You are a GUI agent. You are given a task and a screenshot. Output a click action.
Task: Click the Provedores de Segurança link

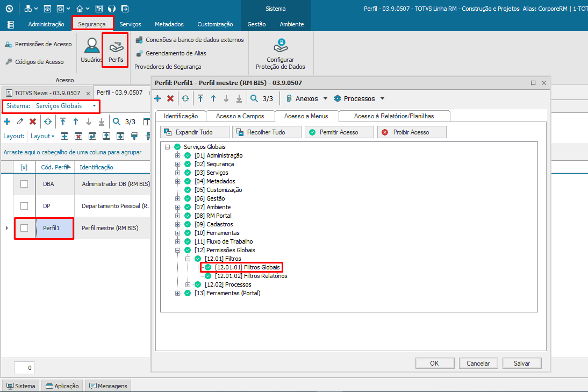click(x=168, y=67)
